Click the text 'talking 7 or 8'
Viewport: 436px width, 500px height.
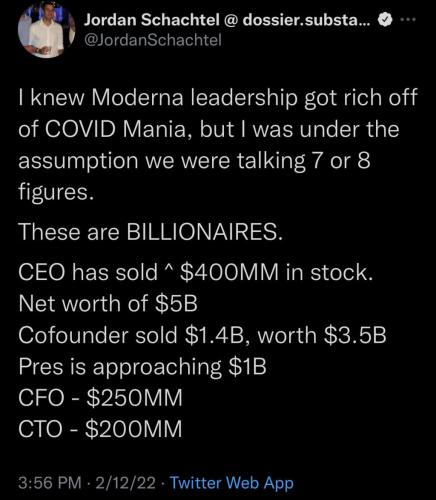tap(304, 160)
